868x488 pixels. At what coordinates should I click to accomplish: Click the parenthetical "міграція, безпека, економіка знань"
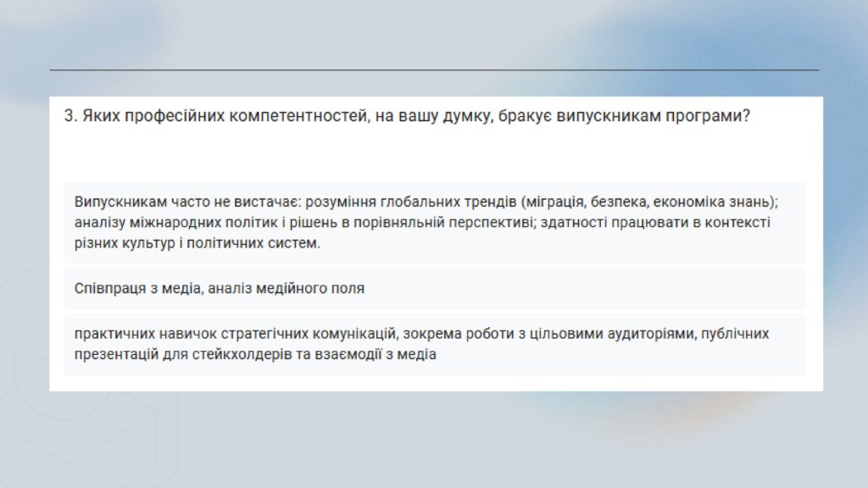coord(649,202)
